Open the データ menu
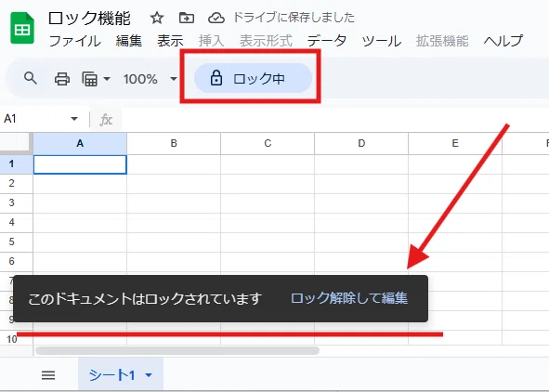 pos(327,41)
